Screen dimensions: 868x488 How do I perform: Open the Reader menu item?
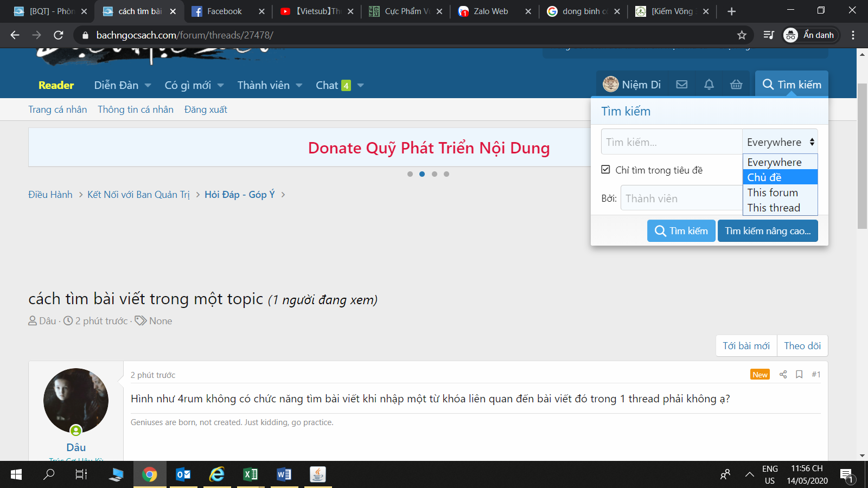[56, 85]
